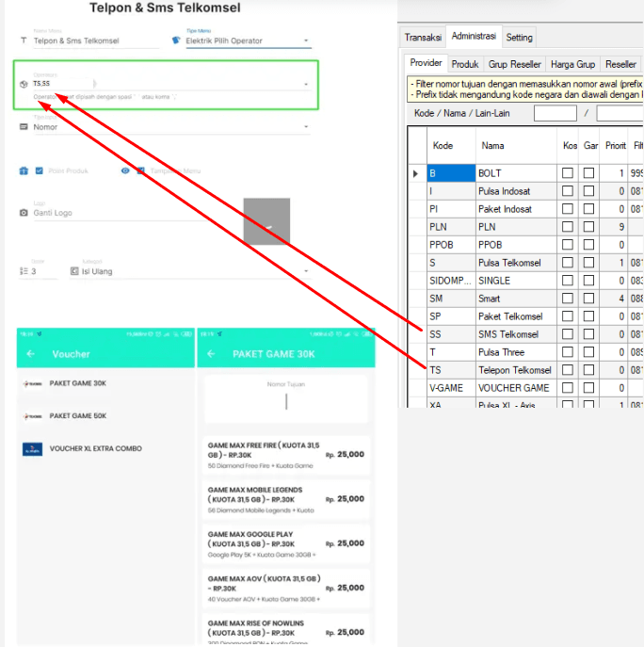
Task: Switch to the Setting tab
Action: pyautogui.click(x=519, y=38)
